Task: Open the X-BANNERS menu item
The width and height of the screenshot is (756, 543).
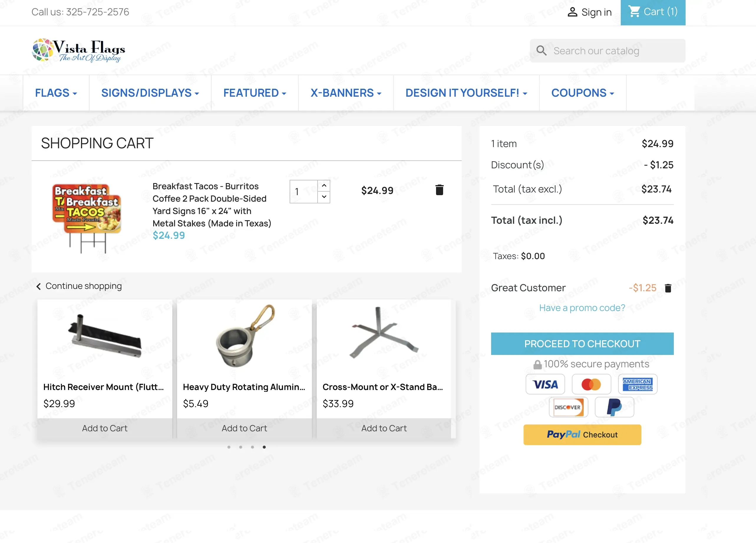Action: click(346, 93)
